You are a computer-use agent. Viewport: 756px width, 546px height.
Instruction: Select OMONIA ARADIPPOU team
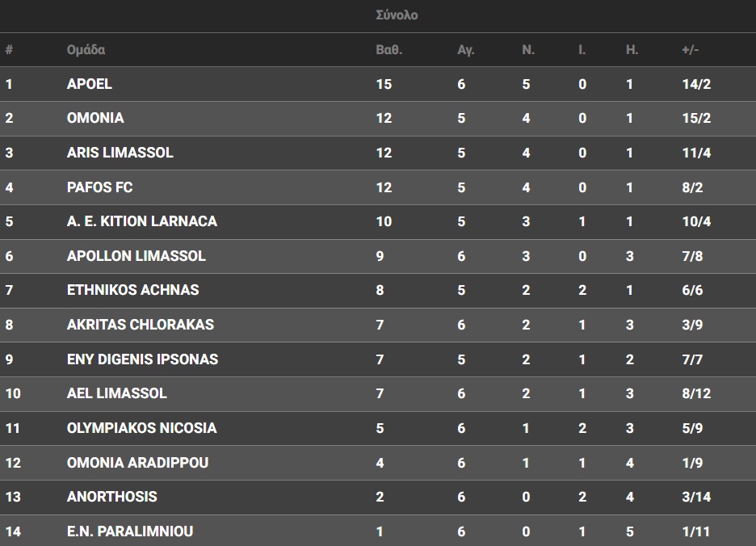pyautogui.click(x=137, y=463)
